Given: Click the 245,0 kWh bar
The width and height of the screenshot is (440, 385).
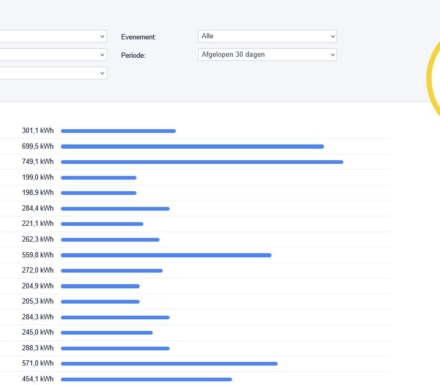Looking at the screenshot, I should coord(107,333).
